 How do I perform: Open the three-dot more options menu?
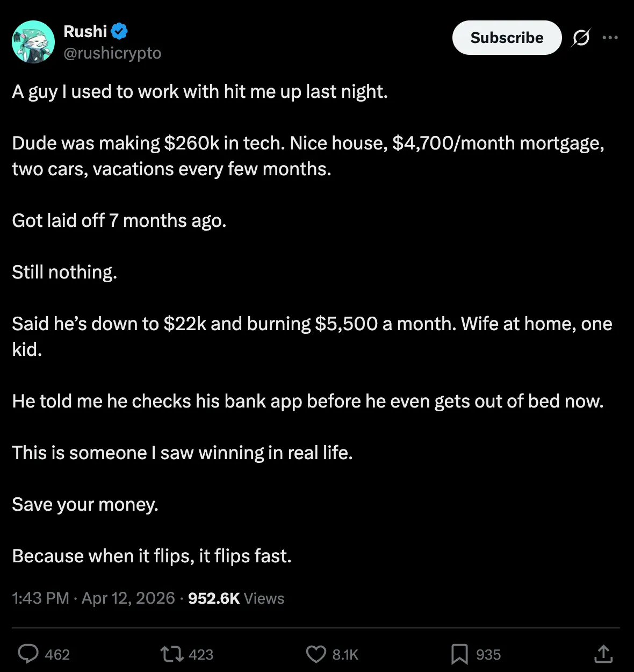(x=610, y=38)
